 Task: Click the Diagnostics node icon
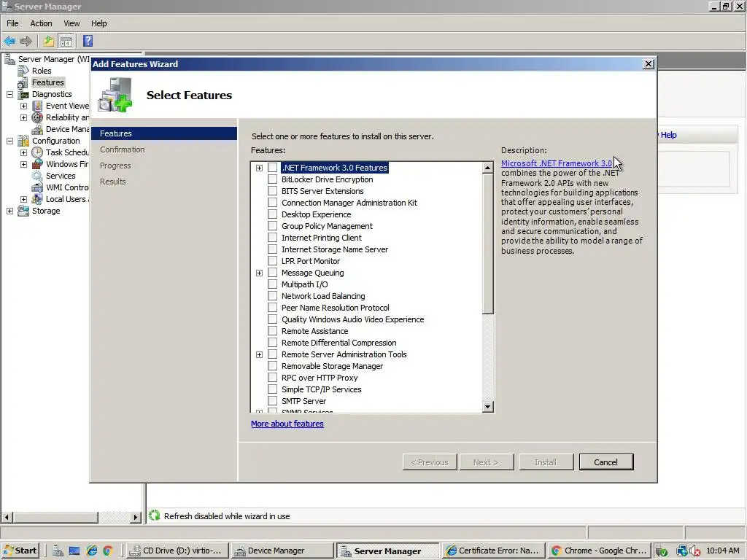point(23,94)
